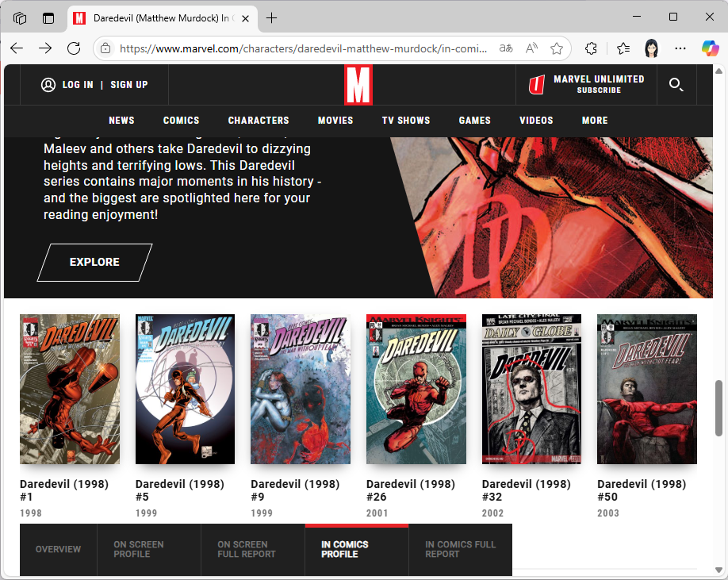This screenshot has height=580, width=728.
Task: Click the EXPLORE button
Action: (94, 263)
